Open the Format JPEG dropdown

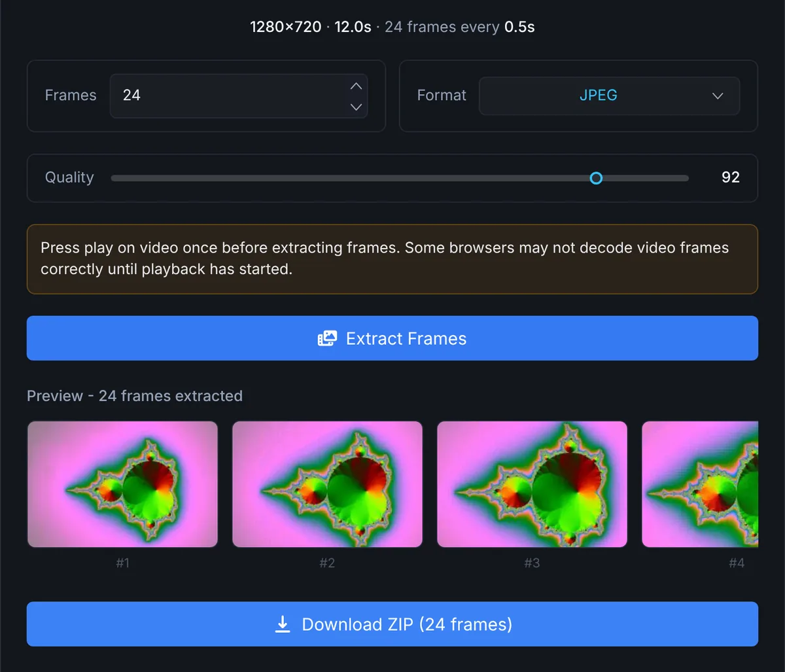(609, 96)
